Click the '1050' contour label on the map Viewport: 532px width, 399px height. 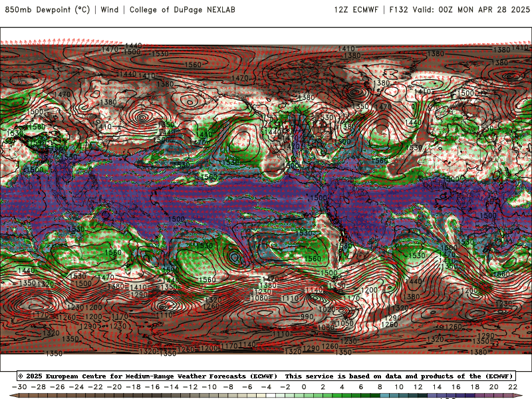click(x=345, y=323)
